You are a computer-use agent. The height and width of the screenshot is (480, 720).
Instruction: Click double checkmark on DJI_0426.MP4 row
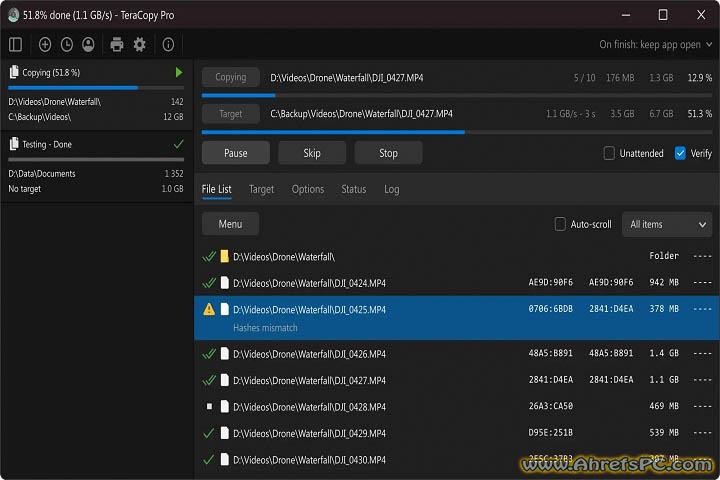(209, 354)
